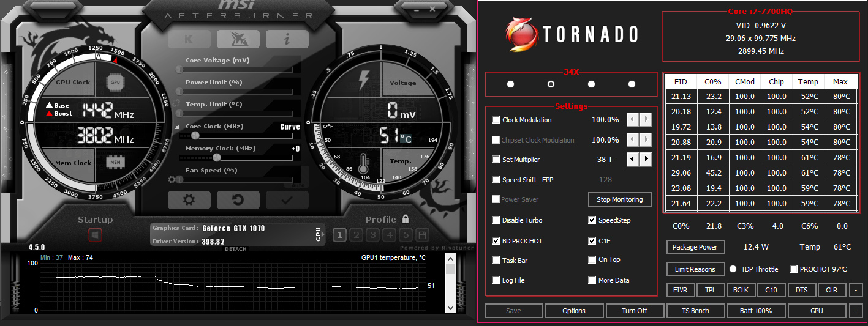
Task: Click the signal bars icon beside Core Clock
Action: 178,127
